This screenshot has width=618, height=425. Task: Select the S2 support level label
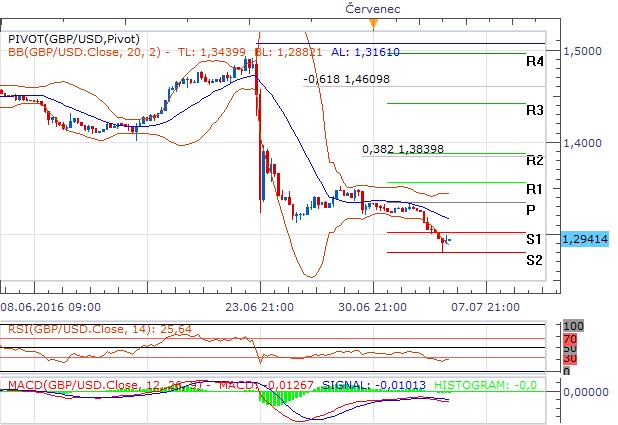(534, 260)
